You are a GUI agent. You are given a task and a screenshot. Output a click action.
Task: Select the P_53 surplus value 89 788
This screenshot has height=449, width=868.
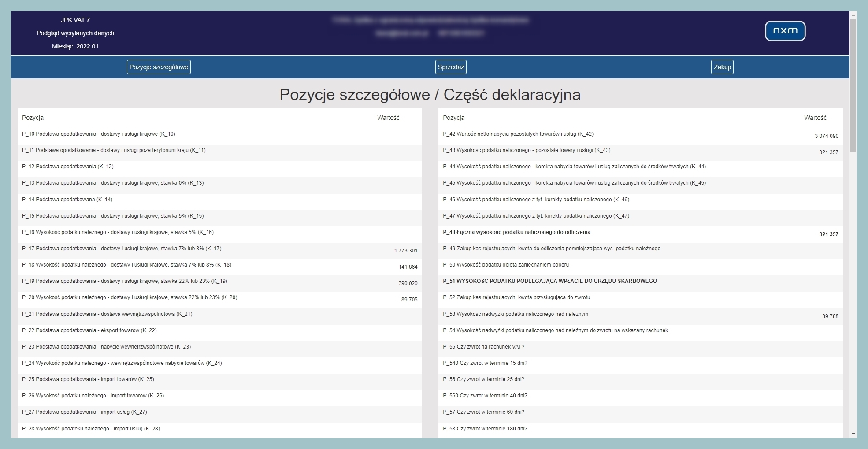(830, 316)
